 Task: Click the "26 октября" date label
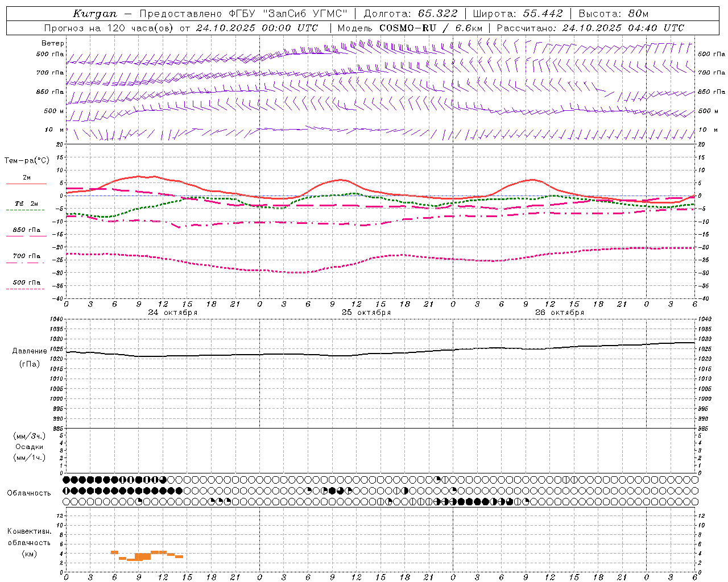[560, 313]
